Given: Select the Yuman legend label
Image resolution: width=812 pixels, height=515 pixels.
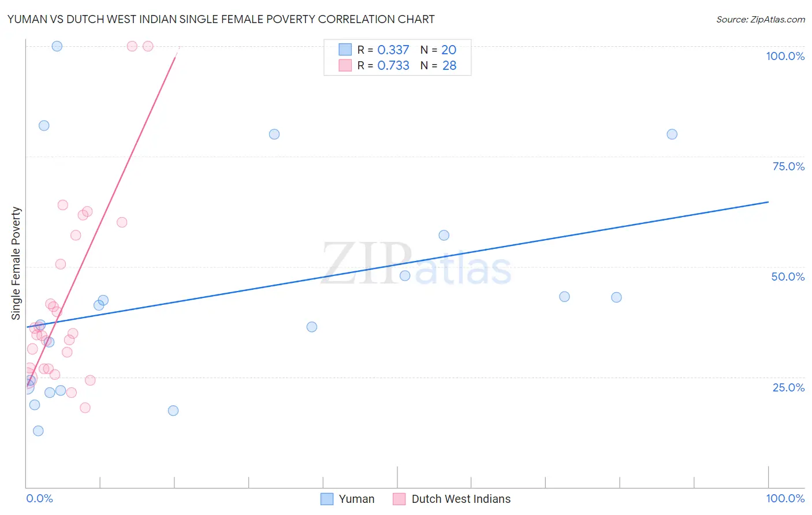Looking at the screenshot, I should [356, 499].
